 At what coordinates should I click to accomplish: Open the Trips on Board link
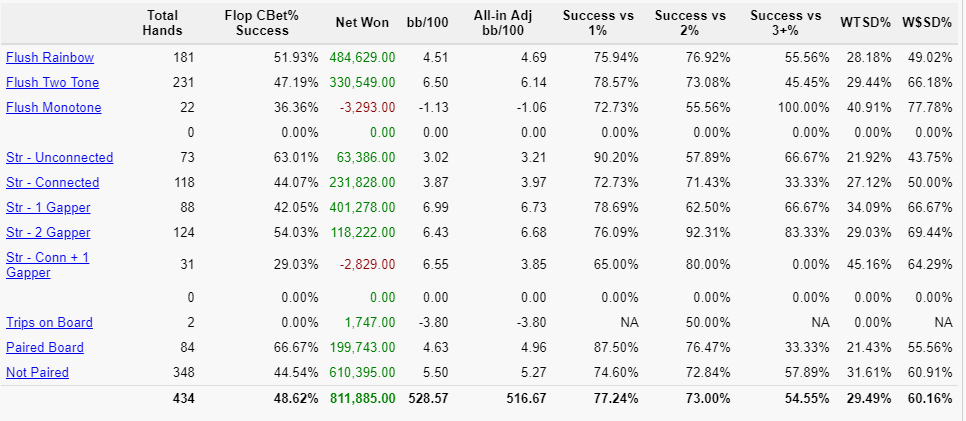[49, 323]
